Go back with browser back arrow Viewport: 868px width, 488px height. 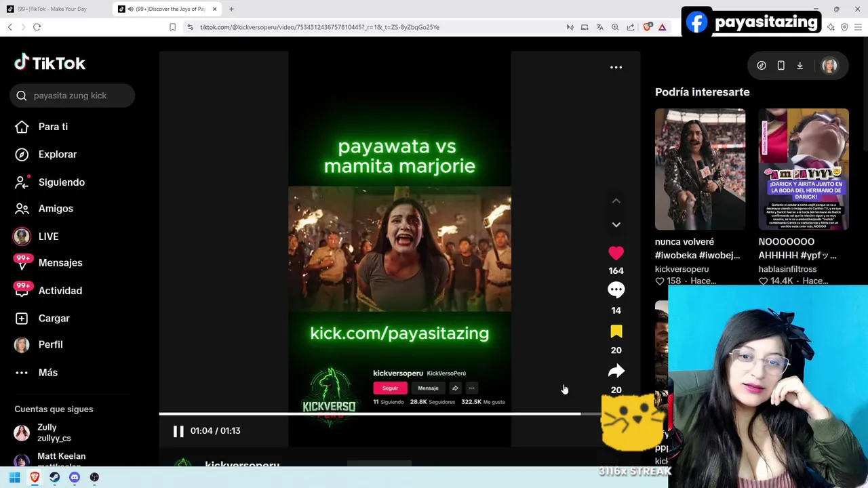point(9,27)
